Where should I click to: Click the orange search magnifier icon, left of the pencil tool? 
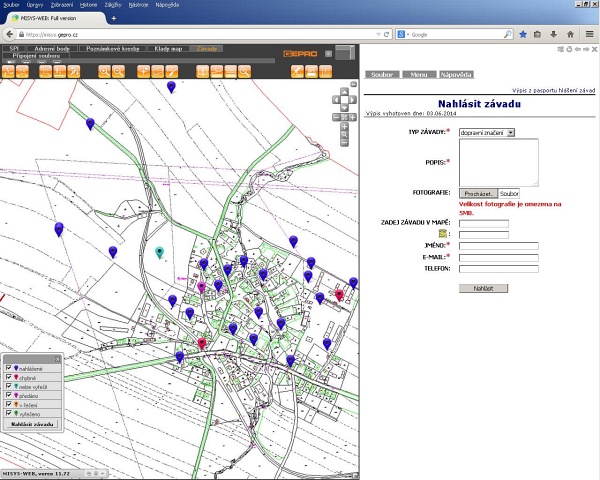pos(245,72)
